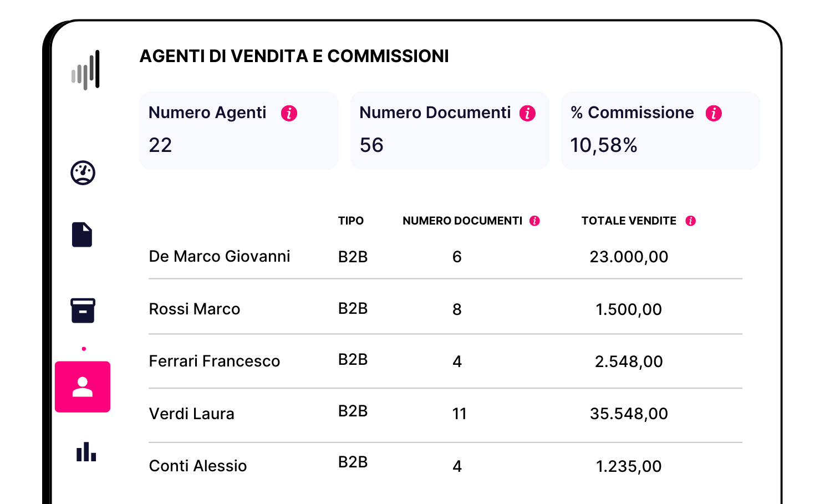The image size is (825, 504).
Task: Select agent Conti Alessio
Action: (x=197, y=466)
